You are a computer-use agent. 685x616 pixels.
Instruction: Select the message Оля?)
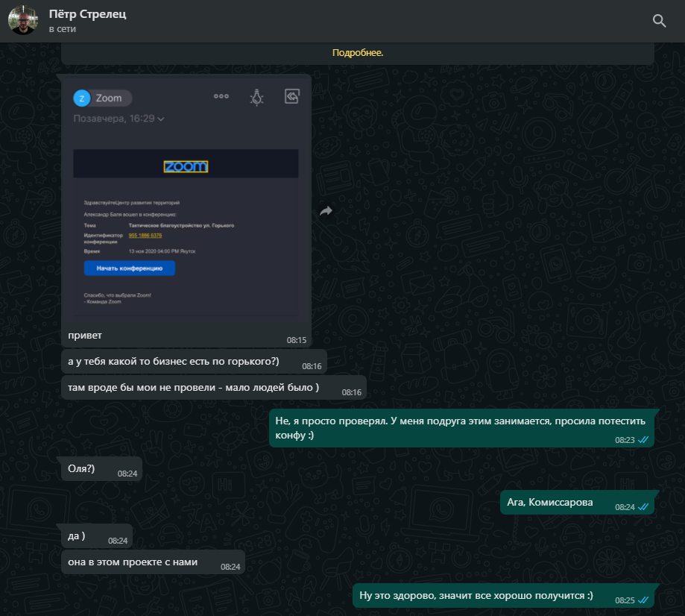pyautogui.click(x=81, y=468)
